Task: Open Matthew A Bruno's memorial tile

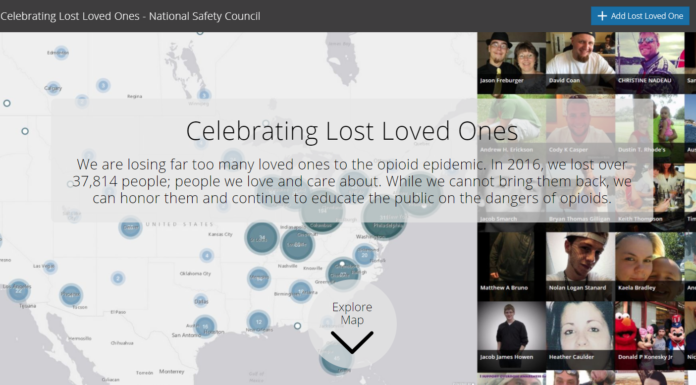Action: (511, 266)
